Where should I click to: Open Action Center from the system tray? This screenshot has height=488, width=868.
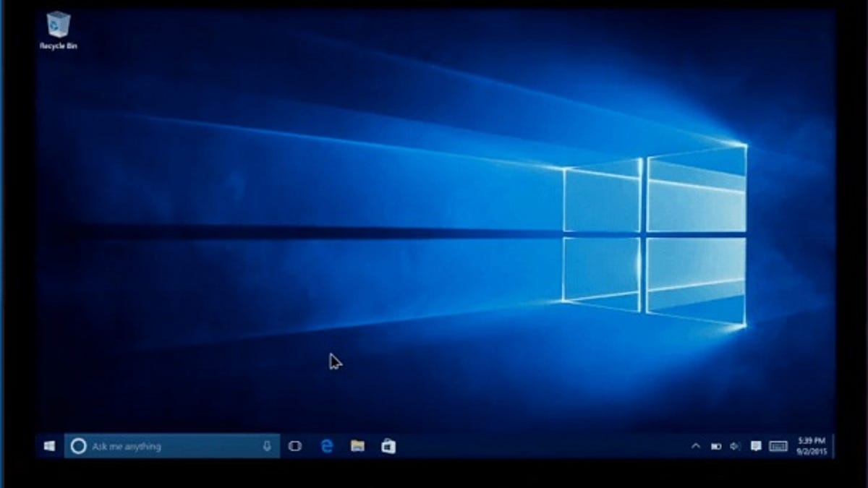tap(757, 446)
